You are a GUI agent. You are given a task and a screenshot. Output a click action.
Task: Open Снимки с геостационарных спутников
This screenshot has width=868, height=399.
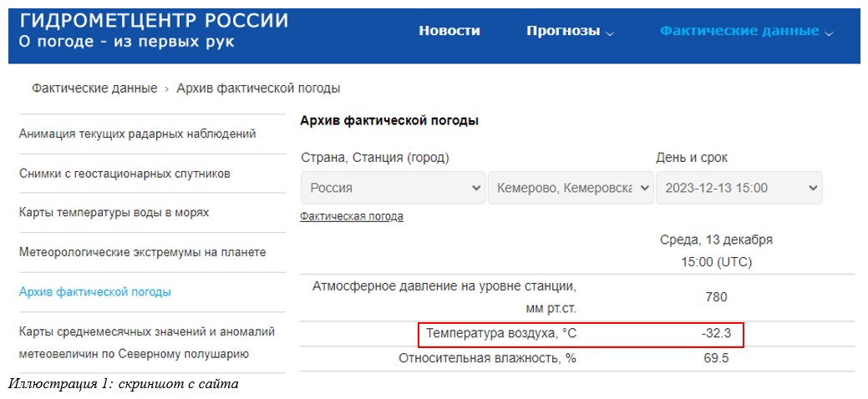click(124, 174)
